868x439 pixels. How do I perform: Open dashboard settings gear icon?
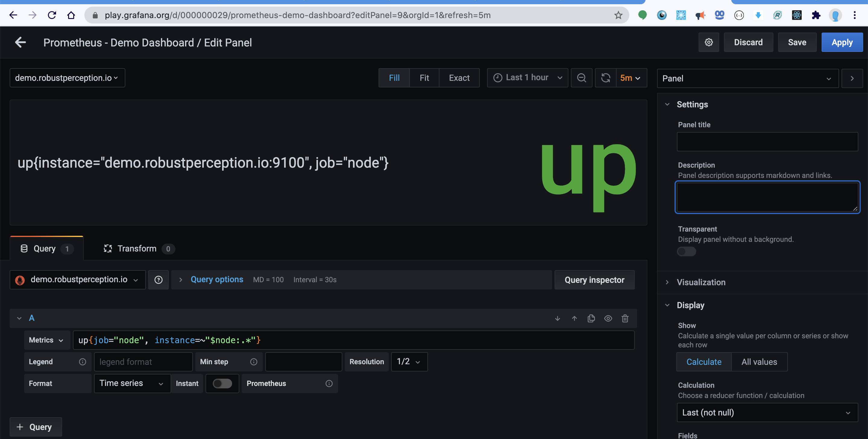coord(708,43)
